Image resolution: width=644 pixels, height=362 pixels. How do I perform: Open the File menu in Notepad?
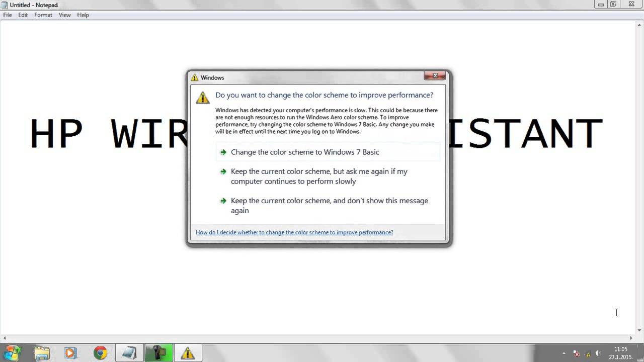[8, 15]
